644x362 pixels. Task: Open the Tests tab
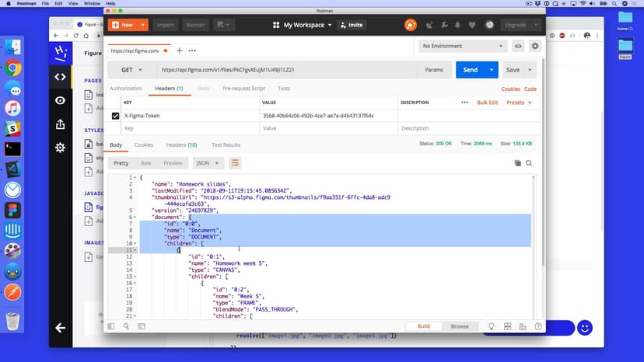[284, 89]
